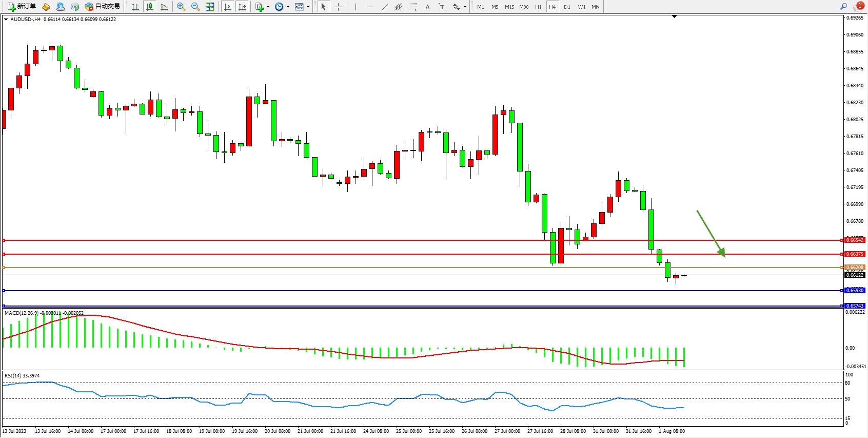This screenshot has width=868, height=438.
Task: Open the tile windows icon
Action: point(210,7)
